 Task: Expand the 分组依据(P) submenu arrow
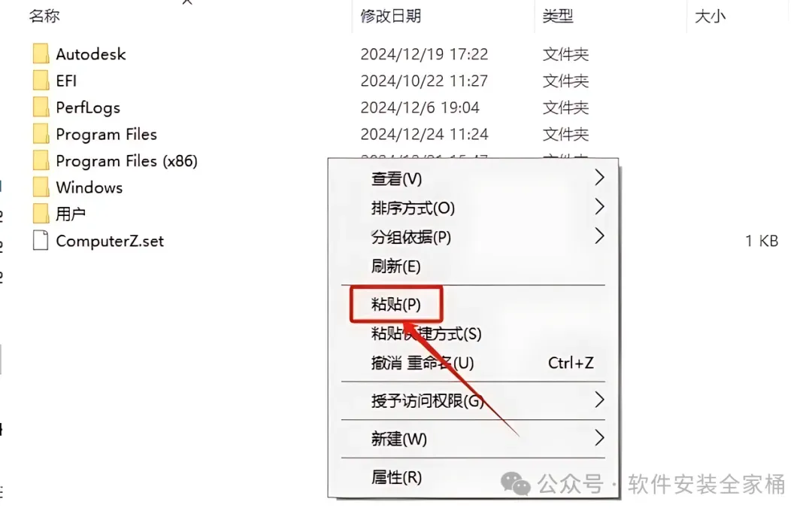599,236
